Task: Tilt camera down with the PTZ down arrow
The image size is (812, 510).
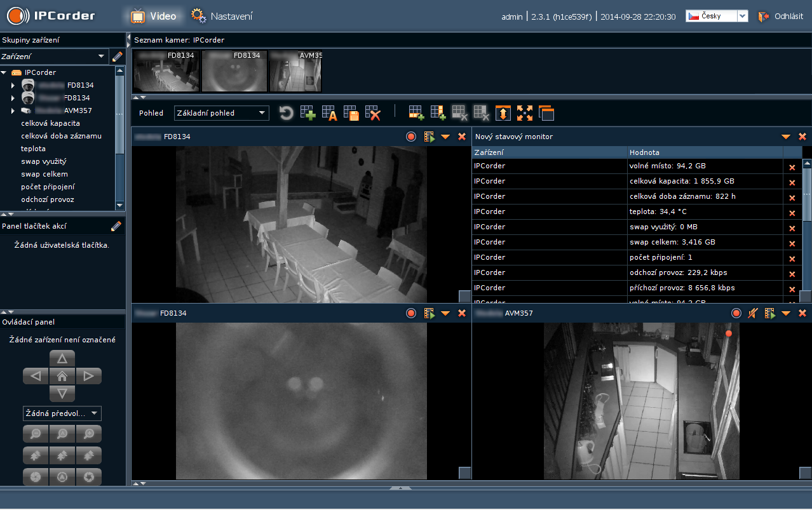Action: coord(62,394)
